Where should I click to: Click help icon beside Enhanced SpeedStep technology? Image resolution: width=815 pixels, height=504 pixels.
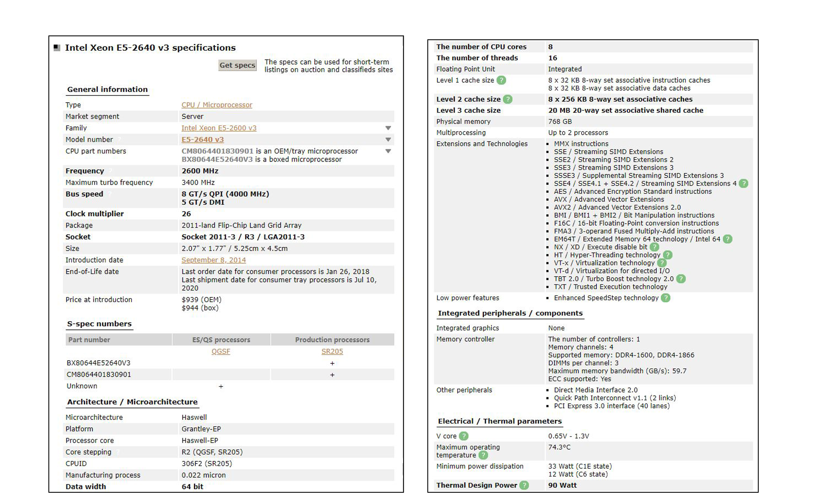click(665, 298)
